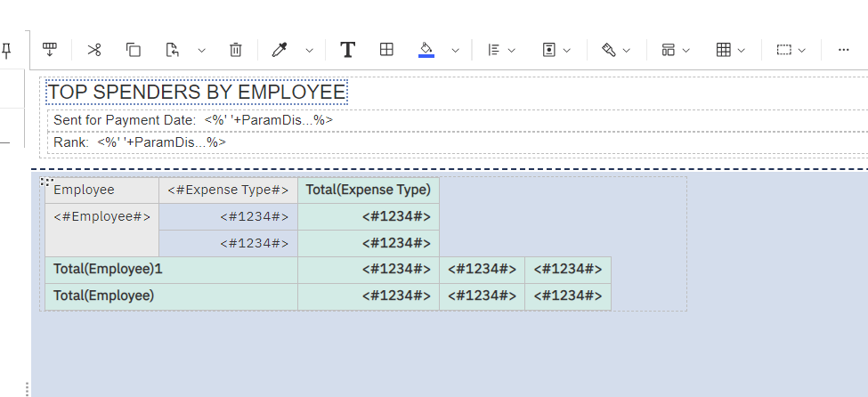Expand the eyedropper options arrow
Screen dimensions: 868x397
pyautogui.click(x=309, y=51)
